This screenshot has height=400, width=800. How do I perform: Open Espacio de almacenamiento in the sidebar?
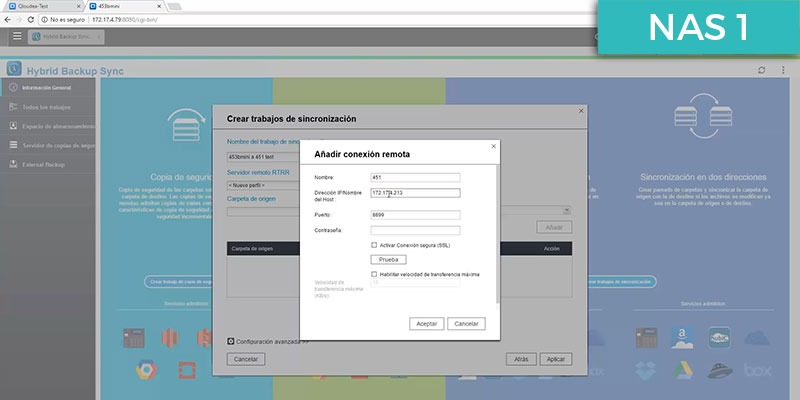pos(47,126)
